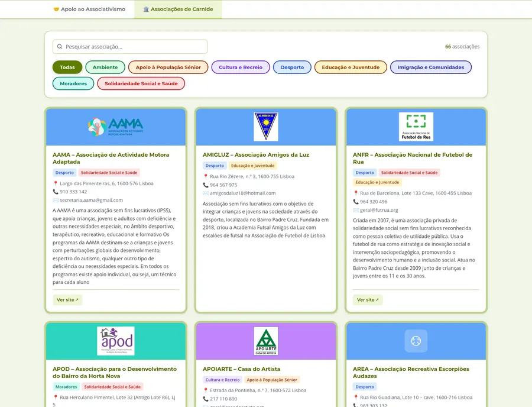Click Solidariedade Social e Saúde tag on APOD card
Viewport: 532px width, 407px height.
pyautogui.click(x=112, y=387)
